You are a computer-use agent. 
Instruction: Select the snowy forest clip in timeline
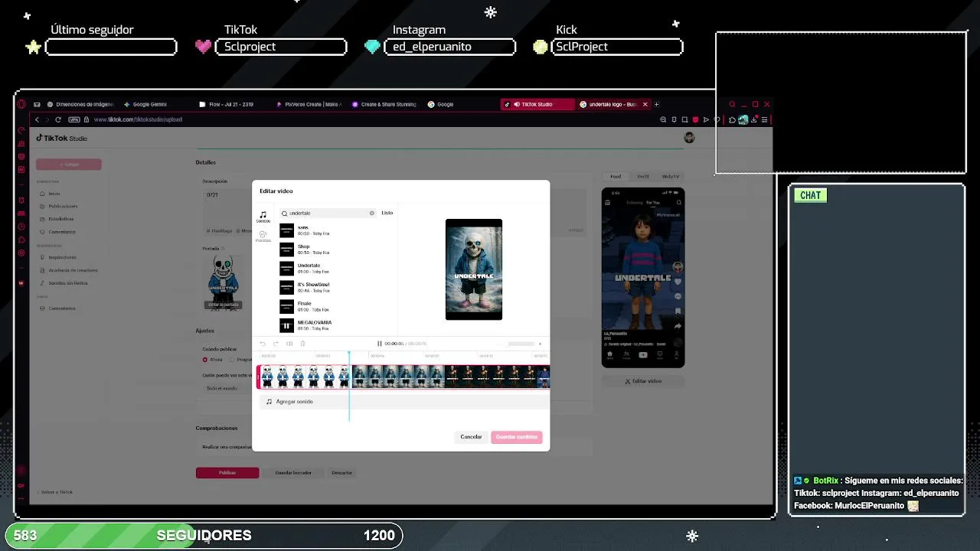[x=398, y=377]
